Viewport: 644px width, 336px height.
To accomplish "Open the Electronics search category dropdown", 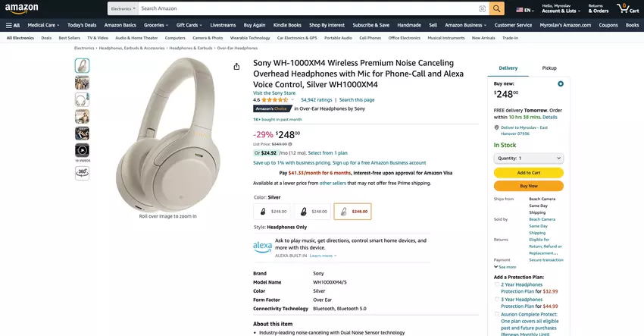I will tap(123, 9).
